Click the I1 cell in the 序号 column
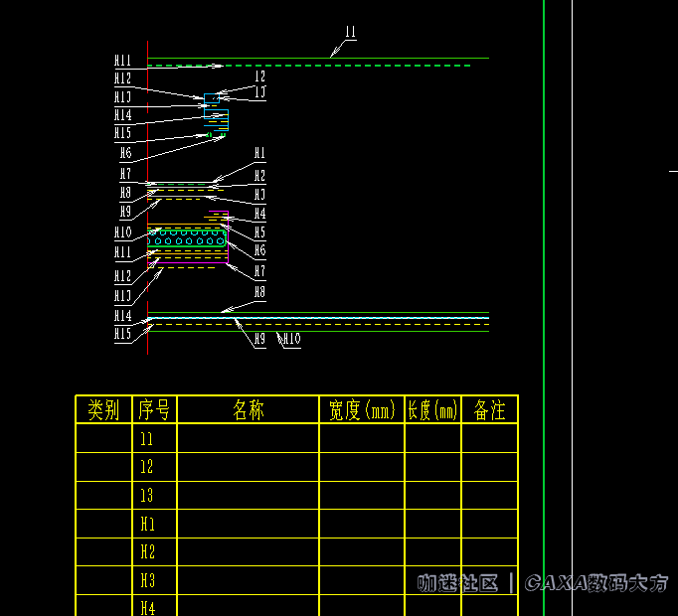678x616 pixels. pyautogui.click(x=154, y=438)
